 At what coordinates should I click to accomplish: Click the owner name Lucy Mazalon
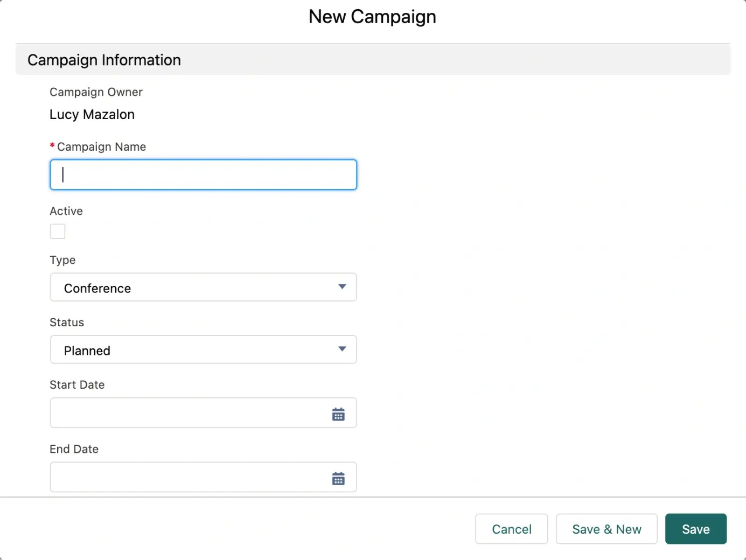(x=92, y=115)
